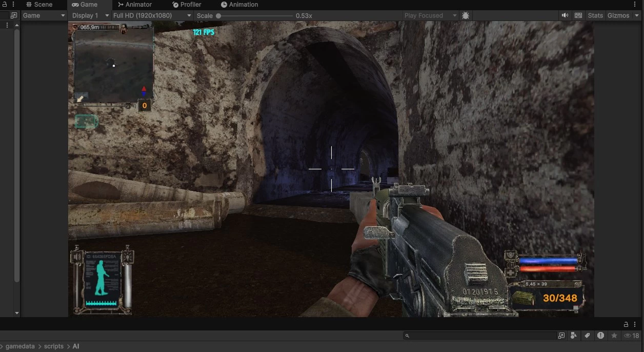Mute audio in the Game view
Screen dimensions: 644x352
[x=565, y=15]
